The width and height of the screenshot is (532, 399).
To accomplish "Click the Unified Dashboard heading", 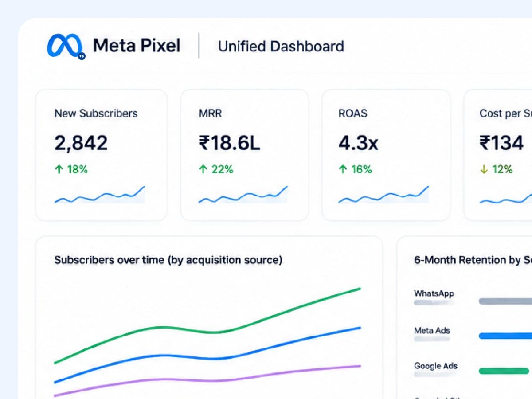I will [x=281, y=46].
